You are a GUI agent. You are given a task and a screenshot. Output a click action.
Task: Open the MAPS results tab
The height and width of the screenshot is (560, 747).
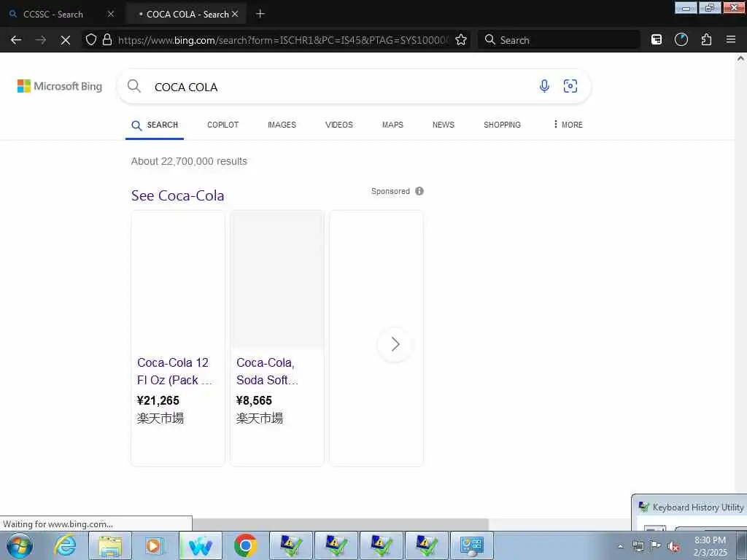point(392,125)
